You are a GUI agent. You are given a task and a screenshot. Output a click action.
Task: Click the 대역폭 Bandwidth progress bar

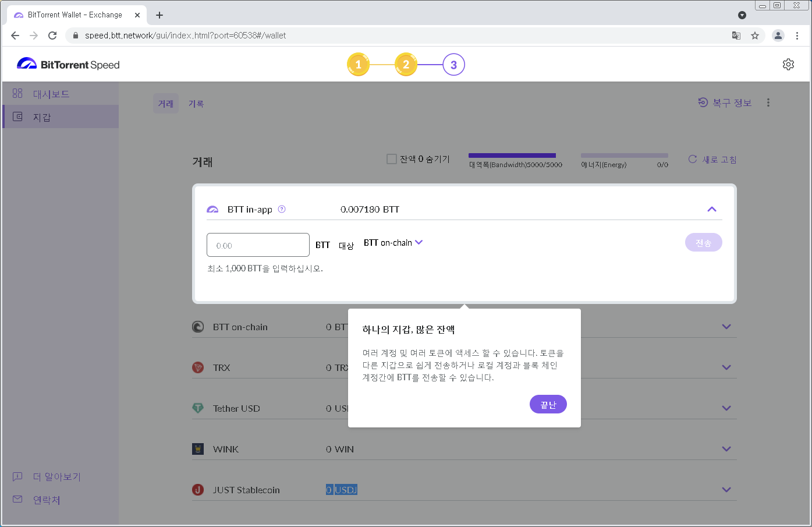[x=512, y=155]
